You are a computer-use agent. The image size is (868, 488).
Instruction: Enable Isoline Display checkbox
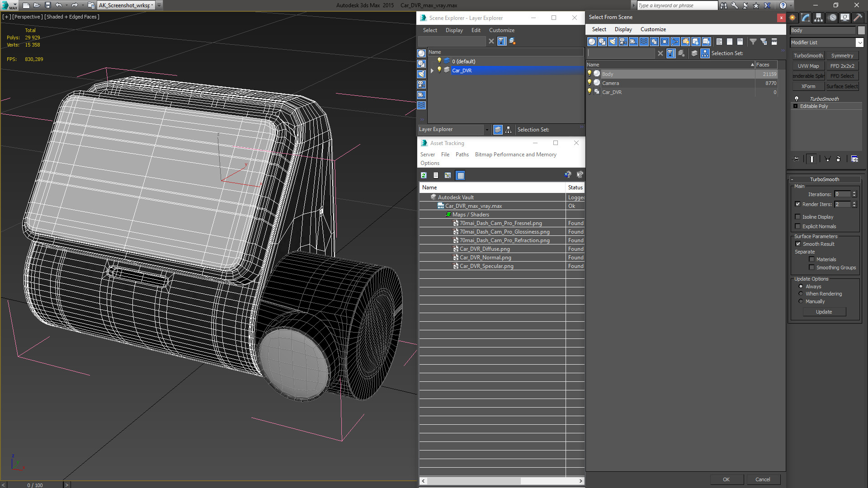point(798,217)
